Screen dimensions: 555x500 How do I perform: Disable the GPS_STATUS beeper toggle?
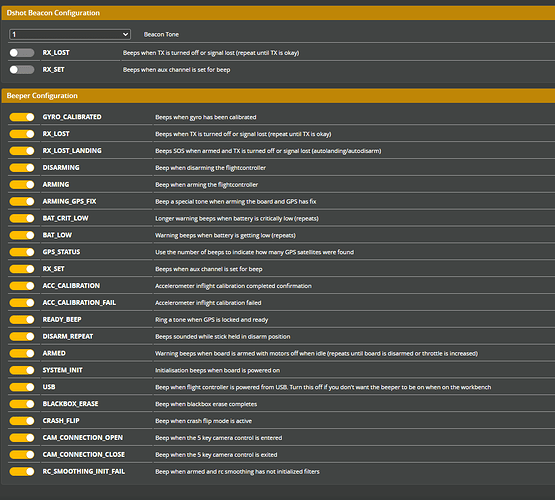pos(22,252)
